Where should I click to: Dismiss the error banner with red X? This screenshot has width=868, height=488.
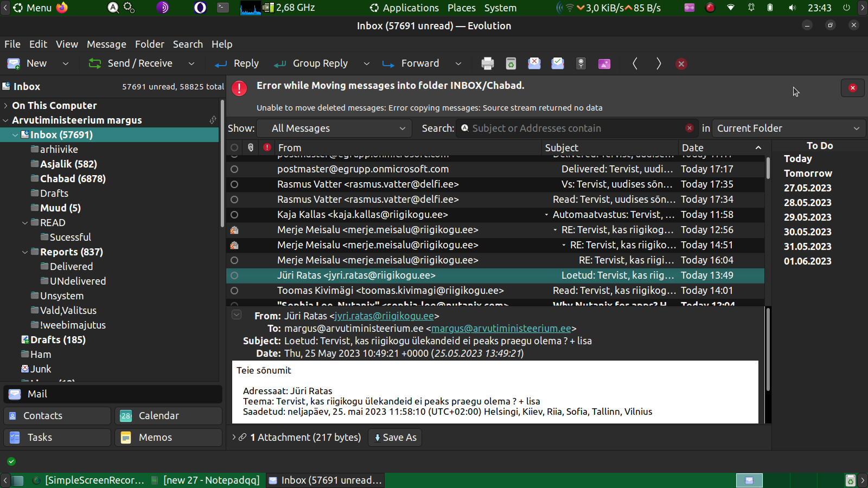coord(853,88)
